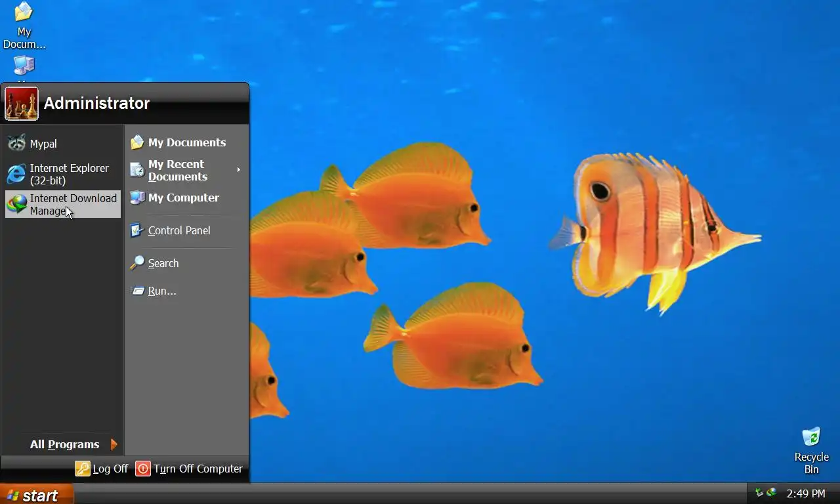Click Turn Off Computer power icon

coord(142,469)
